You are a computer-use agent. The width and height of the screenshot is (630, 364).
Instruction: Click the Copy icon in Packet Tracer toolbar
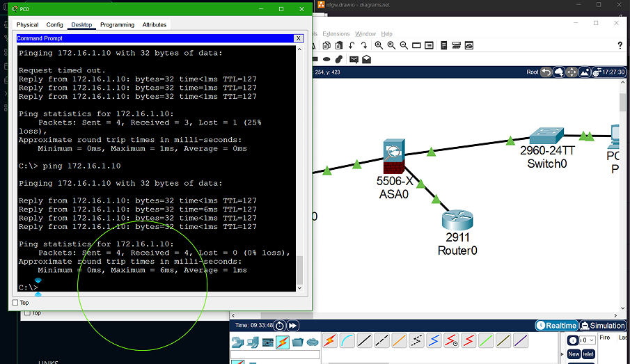pos(326,45)
